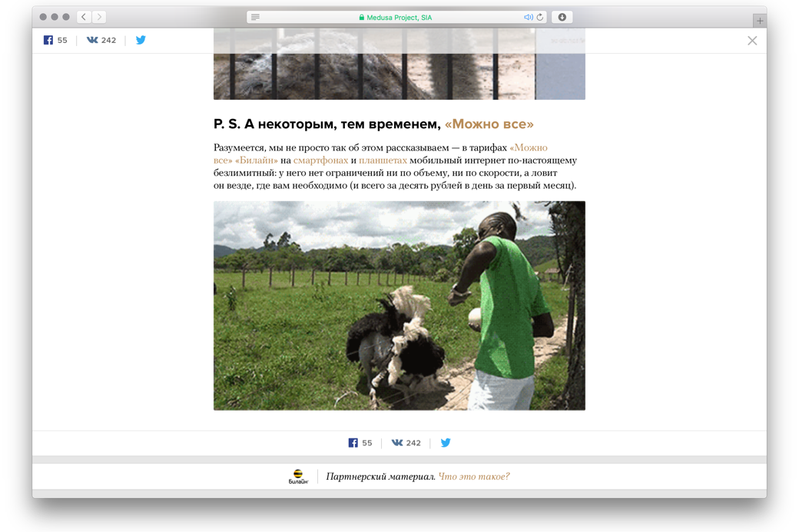Share article via top VK icon
Viewport: 799px width, 532px height.
point(92,40)
